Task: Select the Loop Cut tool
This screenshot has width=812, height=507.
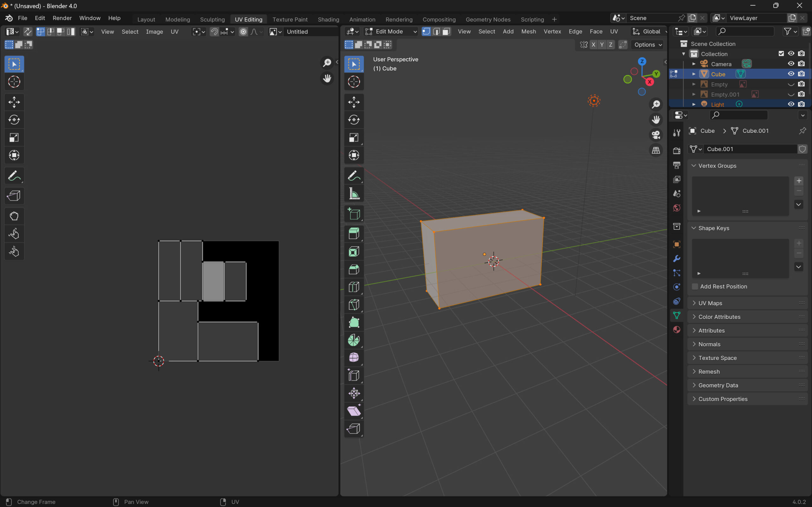Action: 354,287
